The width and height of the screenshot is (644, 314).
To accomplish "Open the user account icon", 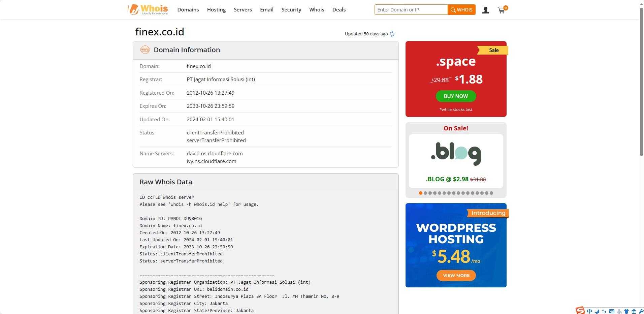I will click(x=485, y=10).
